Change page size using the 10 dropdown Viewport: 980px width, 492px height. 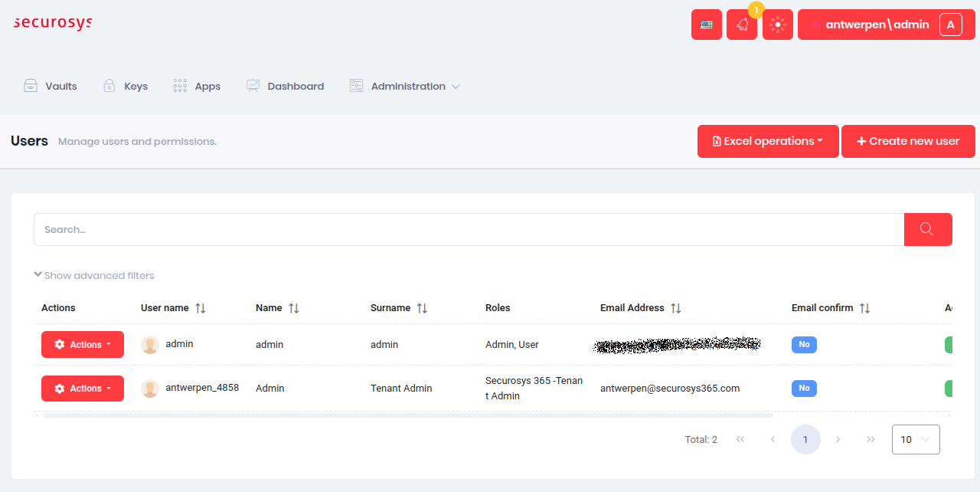click(916, 439)
